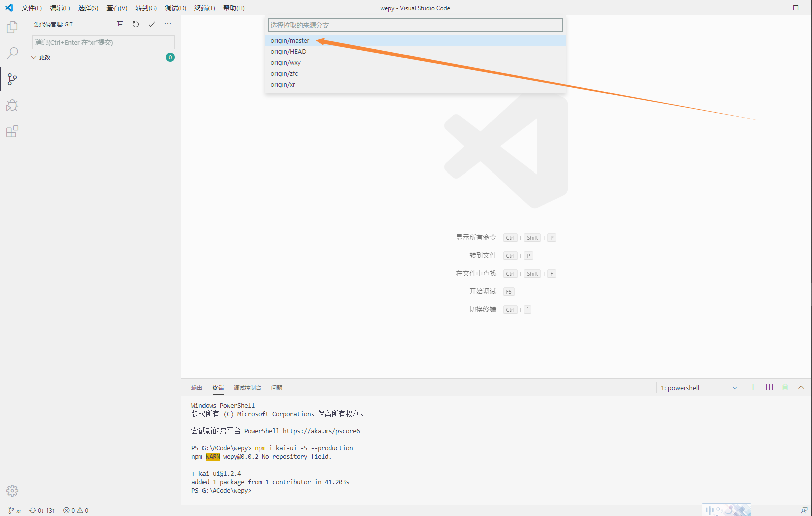
Task: Open the Search view in activity bar
Action: point(12,53)
